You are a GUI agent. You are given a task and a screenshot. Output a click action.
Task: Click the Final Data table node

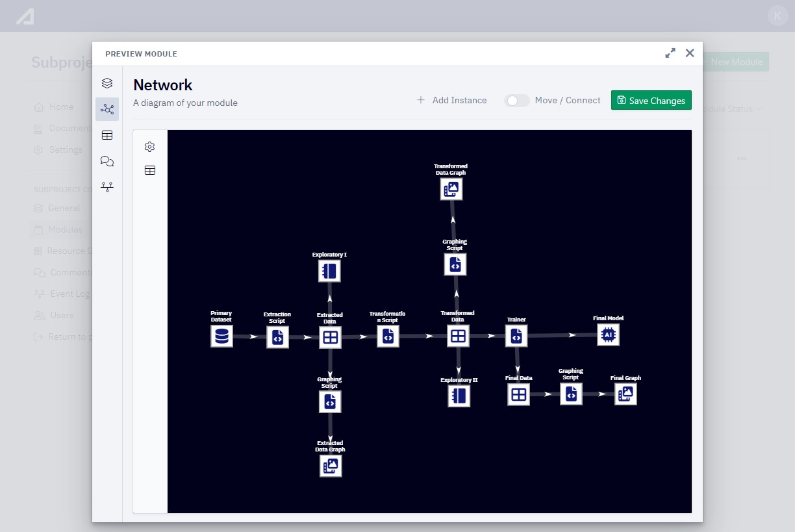point(518,394)
